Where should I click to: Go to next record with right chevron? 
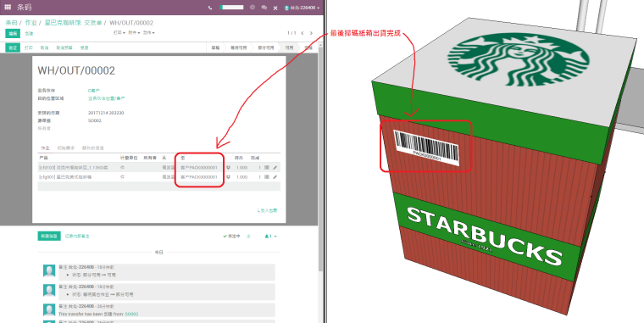[x=311, y=33]
